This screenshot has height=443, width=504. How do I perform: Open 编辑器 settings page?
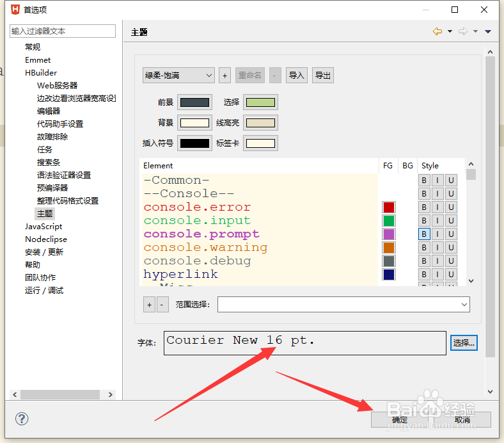click(49, 111)
